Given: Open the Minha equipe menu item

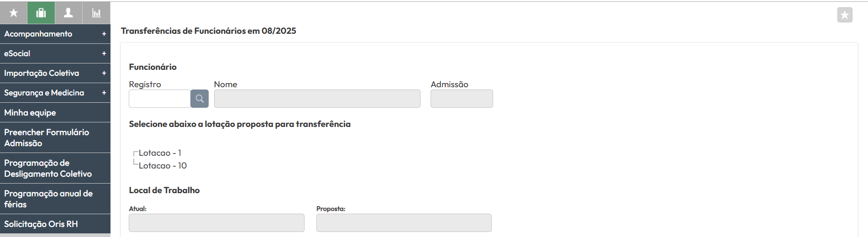Looking at the screenshot, I should (x=30, y=113).
